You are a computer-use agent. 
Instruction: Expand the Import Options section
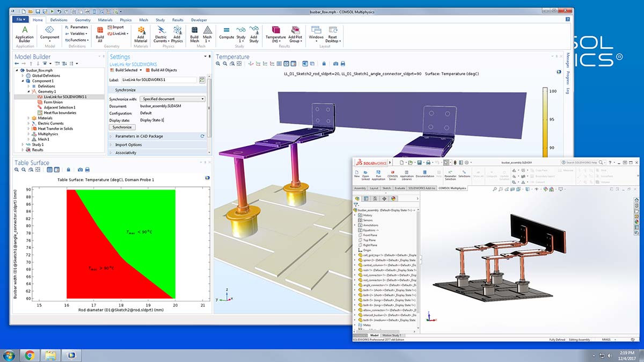tap(128, 144)
